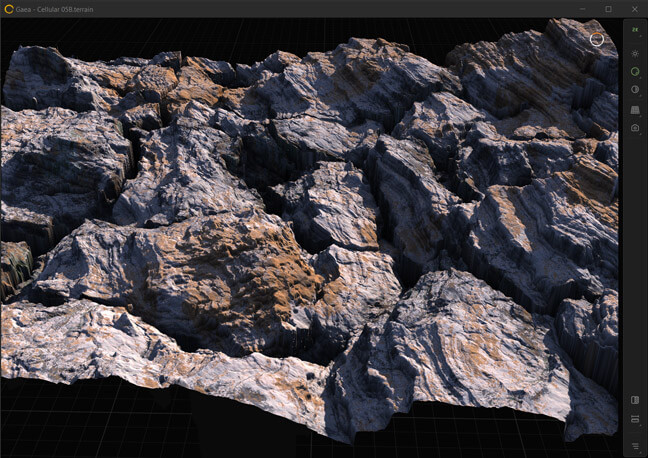Toggle the half-circle contrast shading icon
Viewport: 648px width, 458px height.
click(x=635, y=90)
